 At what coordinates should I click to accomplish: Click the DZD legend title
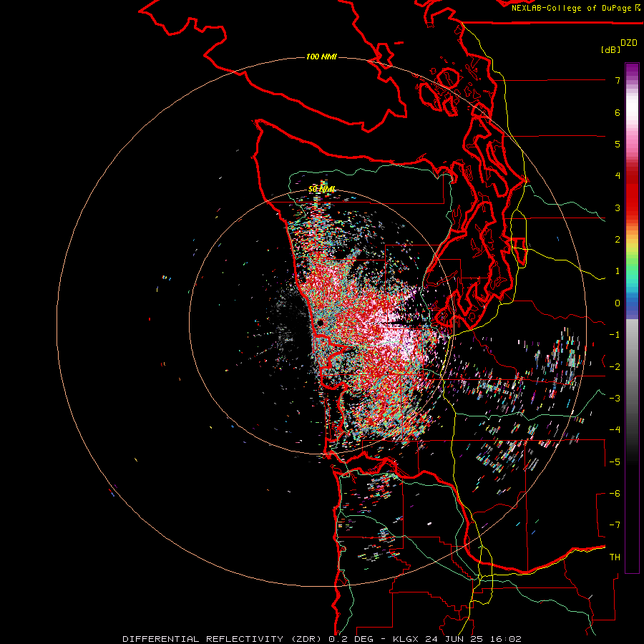point(629,43)
